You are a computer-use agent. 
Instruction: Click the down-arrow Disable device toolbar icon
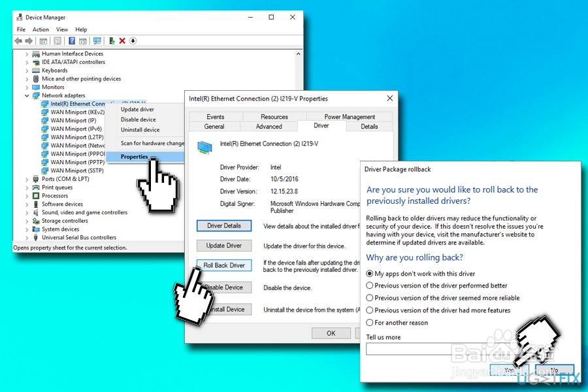tap(133, 41)
